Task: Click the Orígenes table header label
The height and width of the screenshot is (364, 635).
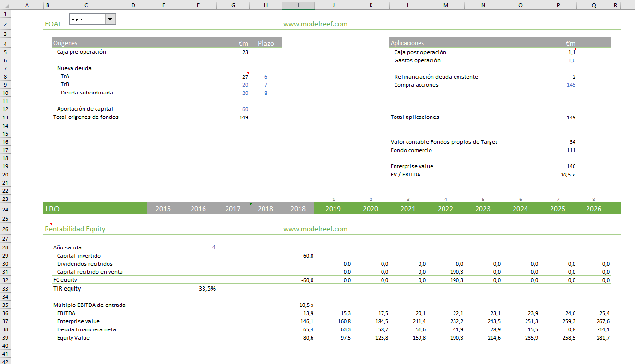Action: click(65, 43)
